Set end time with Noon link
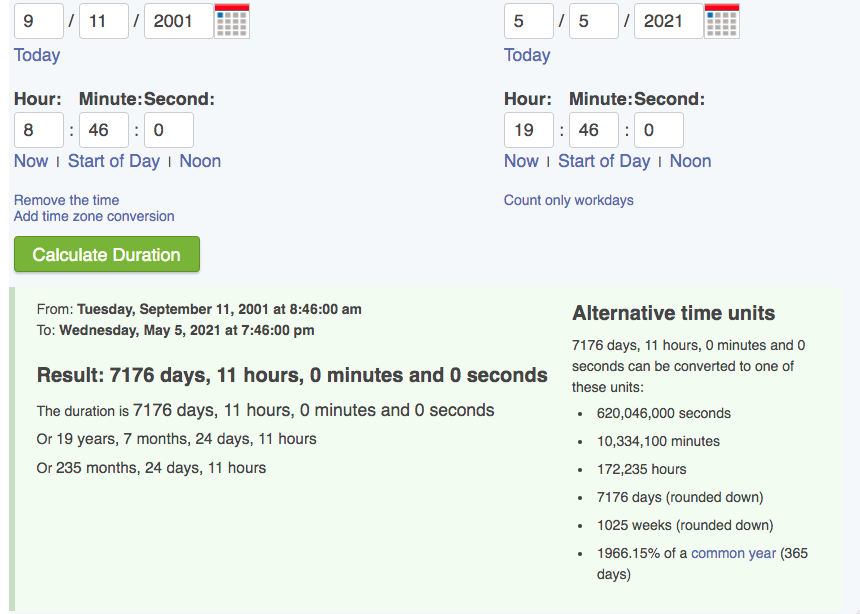Screen dimensions: 860x614 (691, 161)
